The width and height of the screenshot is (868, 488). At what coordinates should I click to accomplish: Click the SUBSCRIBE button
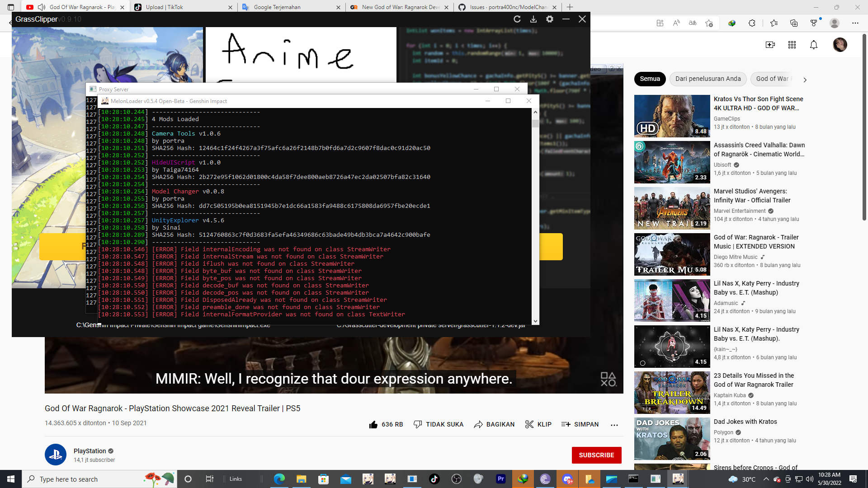click(x=597, y=455)
